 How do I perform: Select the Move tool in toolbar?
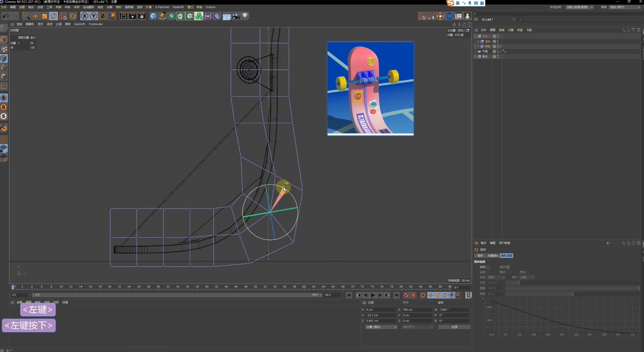35,16
